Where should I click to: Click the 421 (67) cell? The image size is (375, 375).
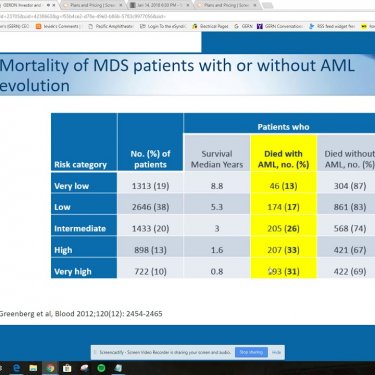346,247
